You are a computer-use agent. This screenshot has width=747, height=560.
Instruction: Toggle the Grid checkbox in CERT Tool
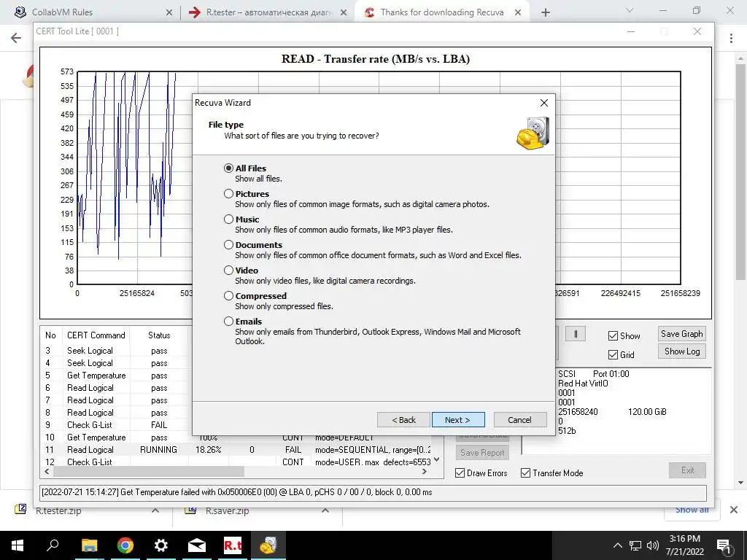[x=613, y=355]
